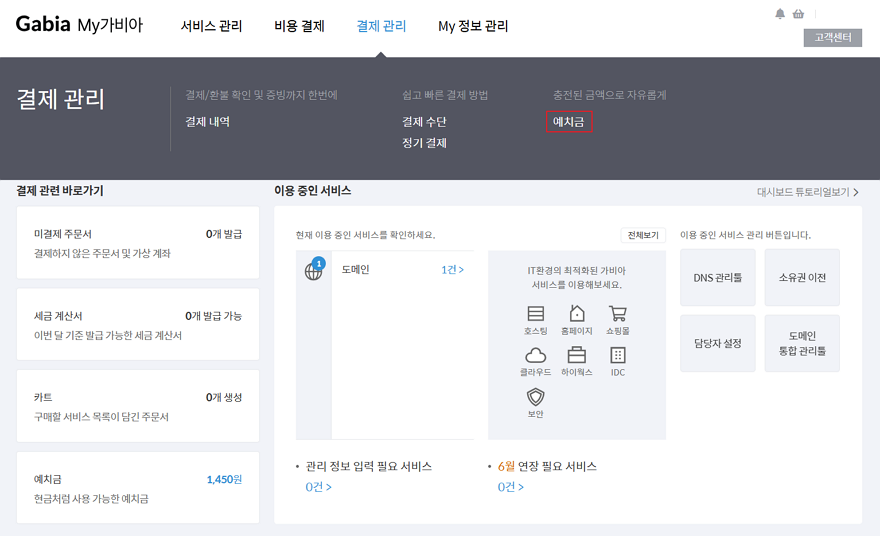Click the My가비아 title text
The image size is (880, 536).
110,25
